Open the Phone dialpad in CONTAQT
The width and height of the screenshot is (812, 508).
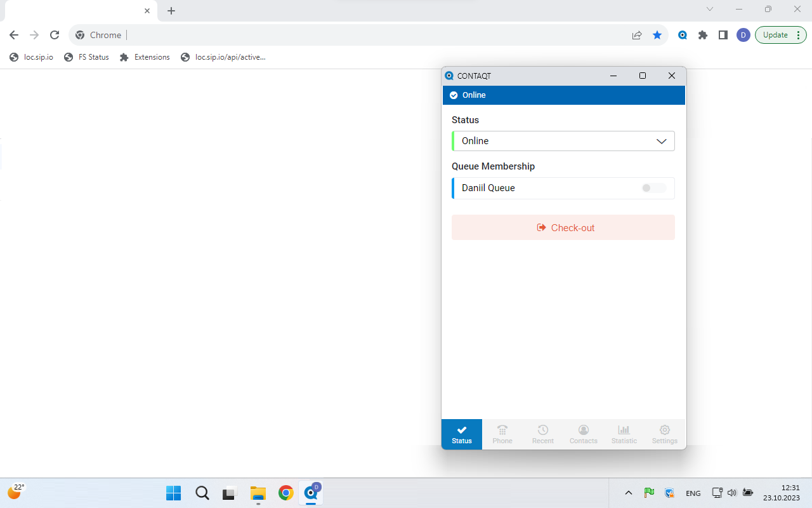point(502,434)
